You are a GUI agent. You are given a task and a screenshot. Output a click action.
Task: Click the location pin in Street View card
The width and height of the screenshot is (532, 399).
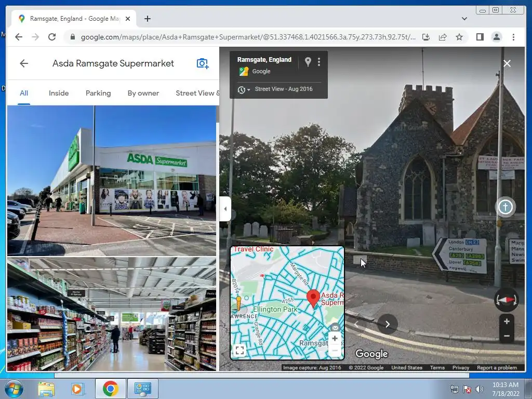click(x=308, y=62)
